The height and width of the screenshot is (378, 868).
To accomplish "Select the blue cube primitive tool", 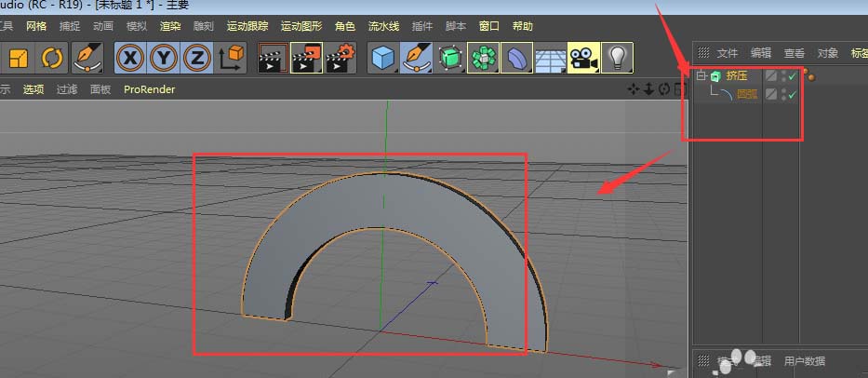I will [x=382, y=59].
